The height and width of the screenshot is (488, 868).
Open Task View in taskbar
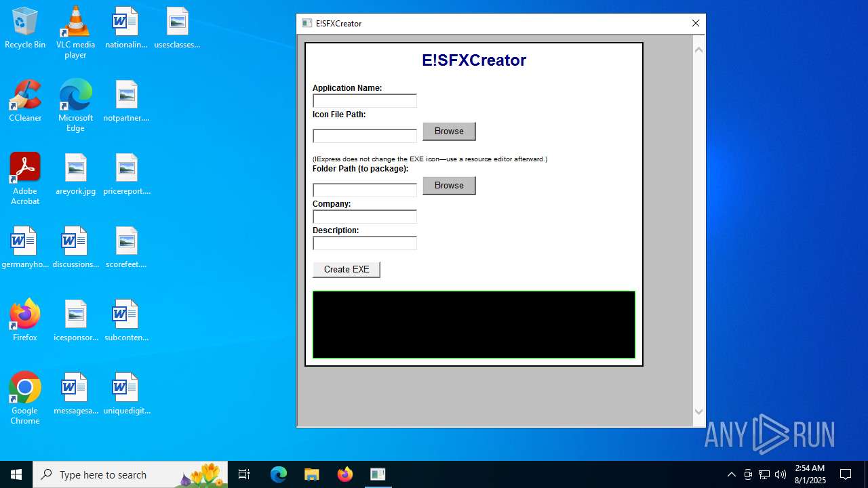click(244, 474)
